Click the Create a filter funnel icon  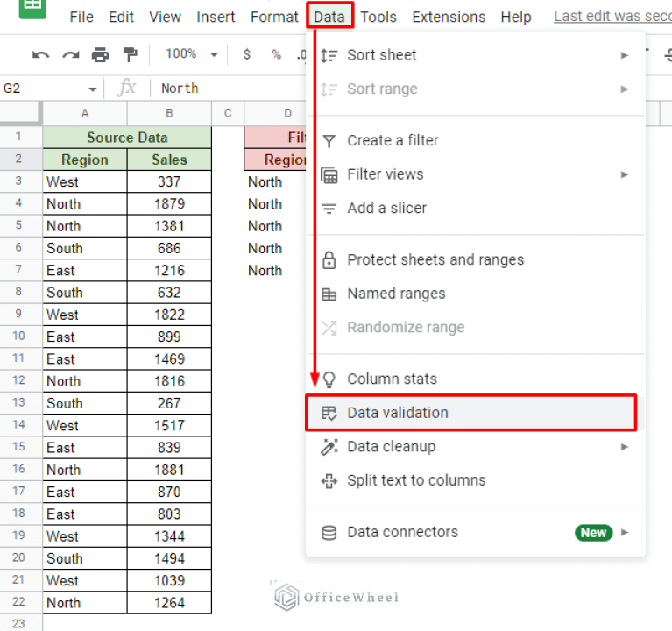pos(329,140)
